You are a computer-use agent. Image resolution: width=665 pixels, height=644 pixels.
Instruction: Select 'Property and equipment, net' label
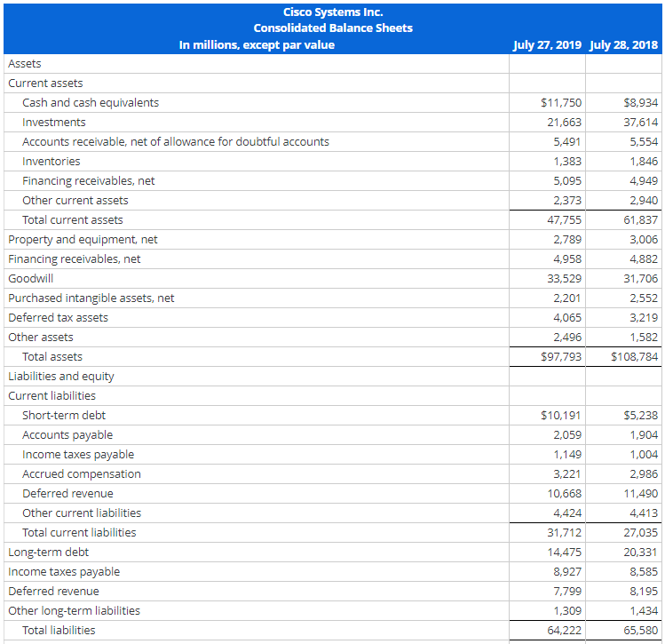[x=83, y=240]
